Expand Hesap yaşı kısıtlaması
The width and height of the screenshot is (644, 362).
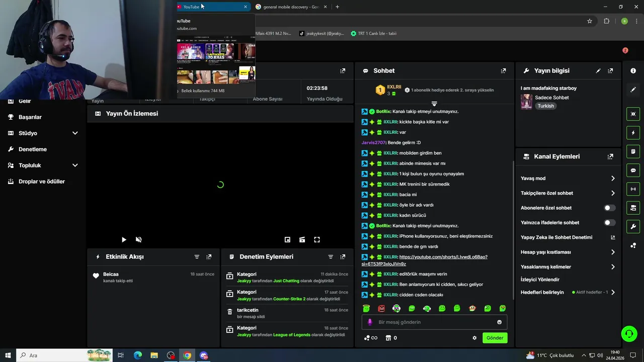coord(613,252)
